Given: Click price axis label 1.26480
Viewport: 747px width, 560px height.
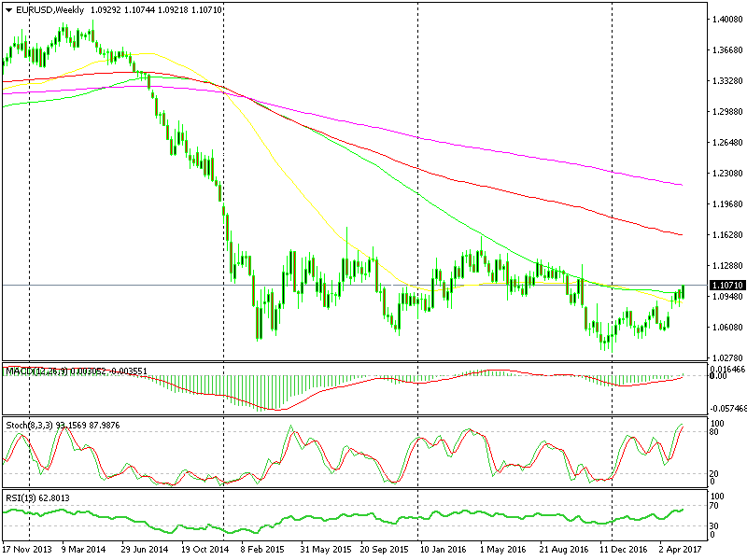Looking at the screenshot, I should coord(727,143).
